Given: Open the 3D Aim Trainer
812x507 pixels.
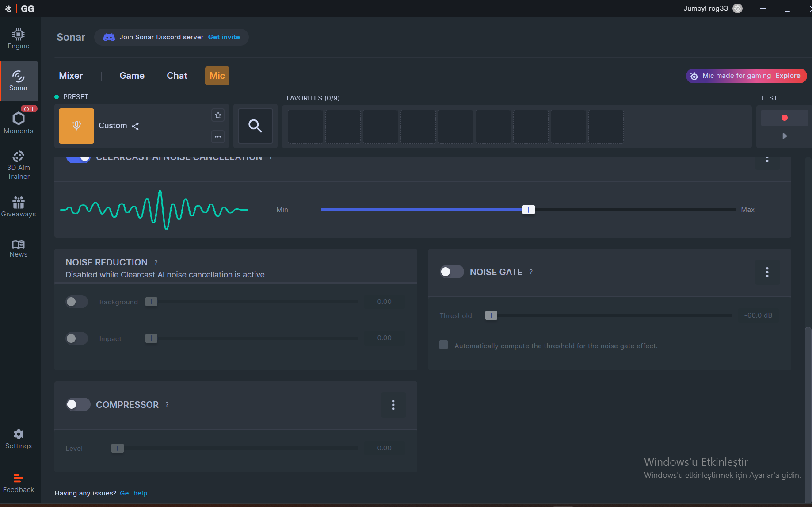Looking at the screenshot, I should coord(19,165).
